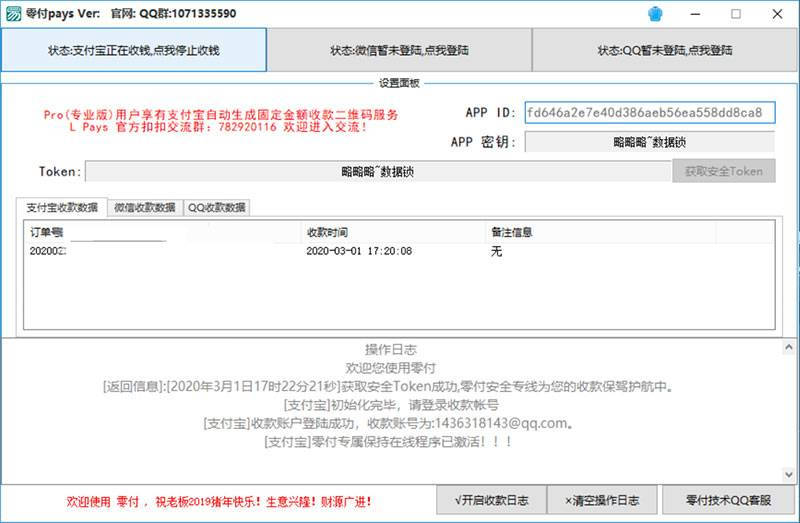
Task: Click the Token field
Action: (378, 171)
